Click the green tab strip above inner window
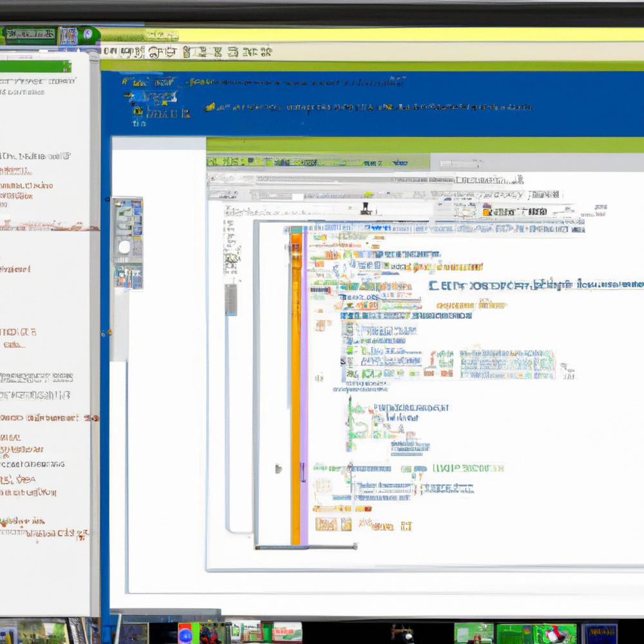The width and height of the screenshot is (644, 644). (317, 162)
